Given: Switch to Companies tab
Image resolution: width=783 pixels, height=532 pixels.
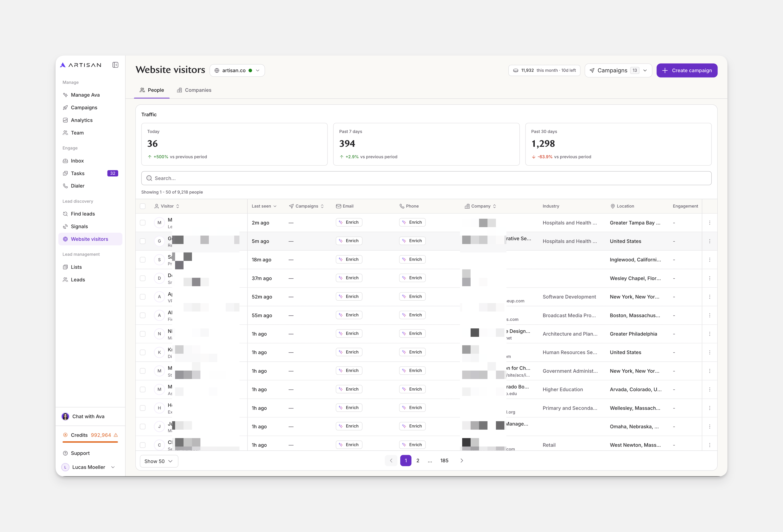Looking at the screenshot, I should tap(194, 90).
